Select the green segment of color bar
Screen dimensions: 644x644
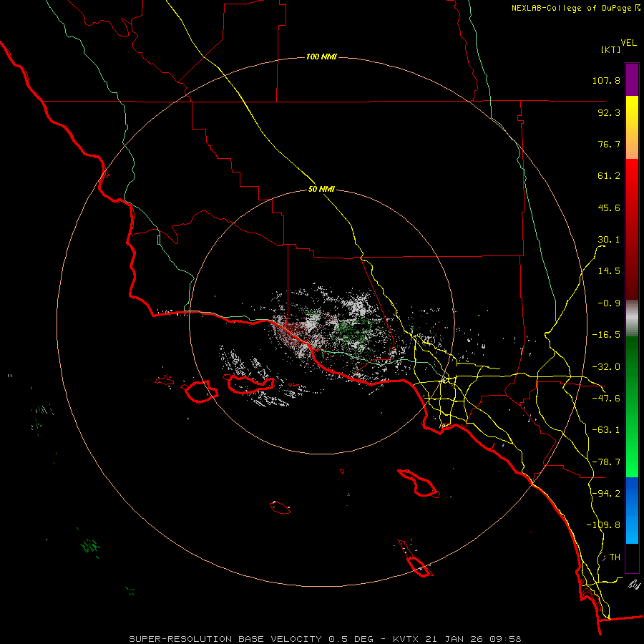tap(632, 406)
